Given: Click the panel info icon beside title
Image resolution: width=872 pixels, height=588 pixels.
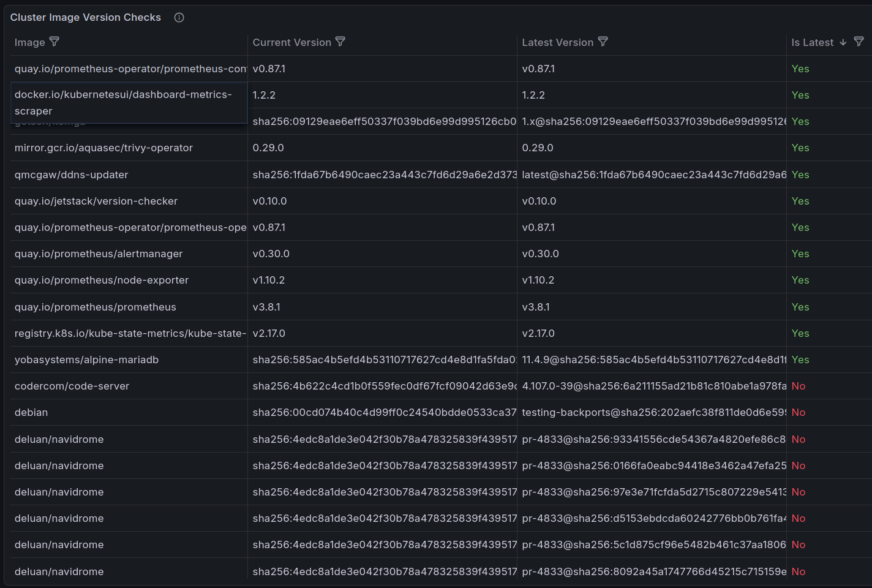Looking at the screenshot, I should click(x=179, y=17).
